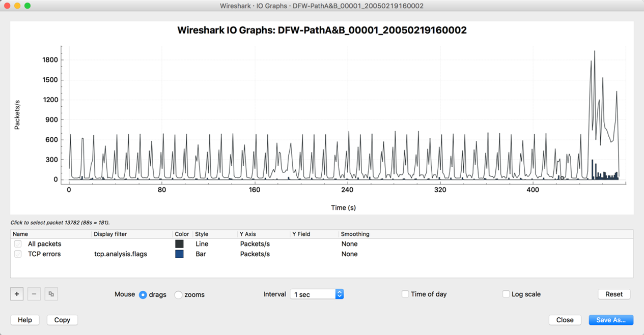Click the minus icon to remove graph
This screenshot has height=335, width=644.
[34, 294]
